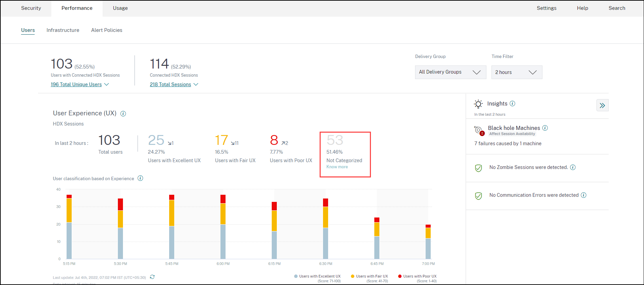Click the 8 Users with Poor UX count
Screen dimensions: 644x285
(274, 140)
